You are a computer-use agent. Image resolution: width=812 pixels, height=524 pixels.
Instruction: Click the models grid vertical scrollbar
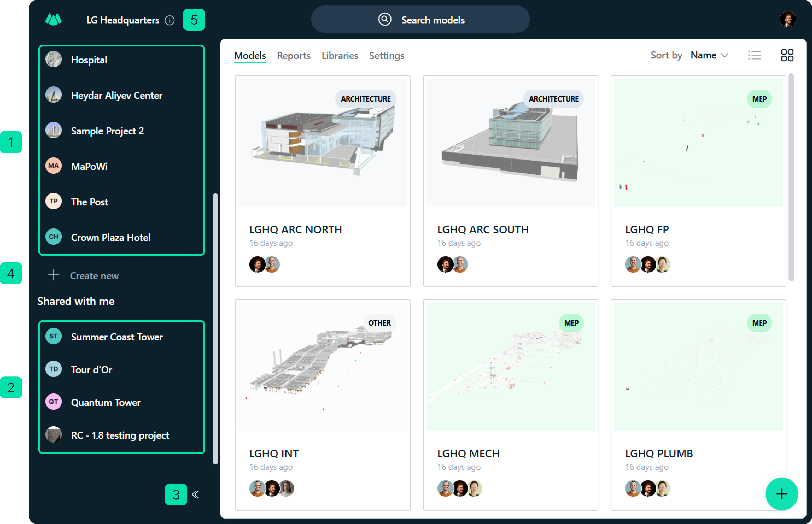(x=791, y=177)
